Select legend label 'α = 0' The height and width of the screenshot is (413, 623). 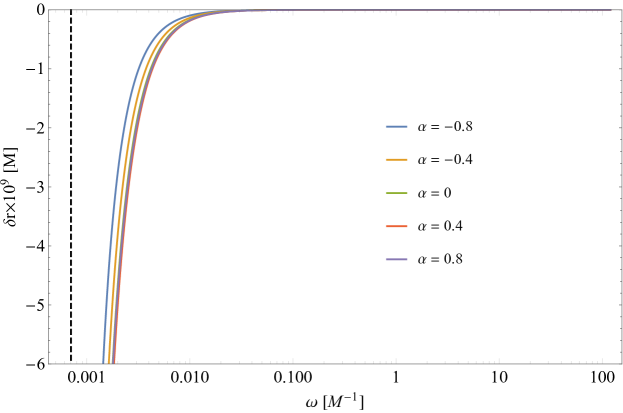pyautogui.click(x=434, y=193)
